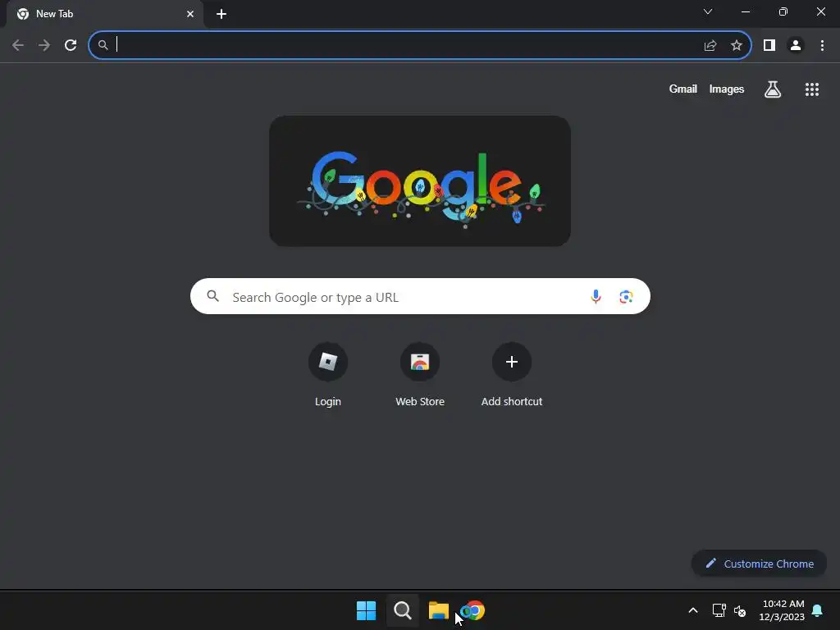Open the Web Store shortcut
The width and height of the screenshot is (840, 630).
point(420,375)
